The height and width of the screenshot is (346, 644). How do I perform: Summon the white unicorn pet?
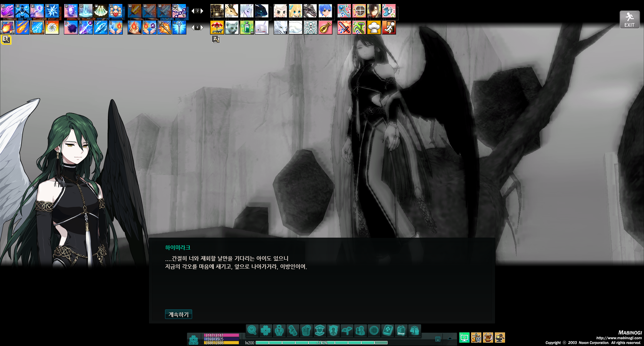[x=247, y=11]
